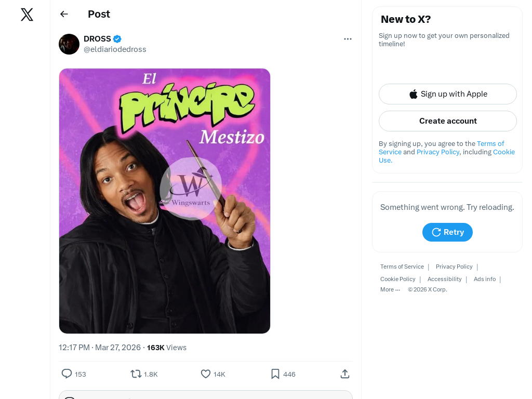Click the reply speech bubble icon
The width and height of the screenshot is (532, 399).
tap(66, 374)
